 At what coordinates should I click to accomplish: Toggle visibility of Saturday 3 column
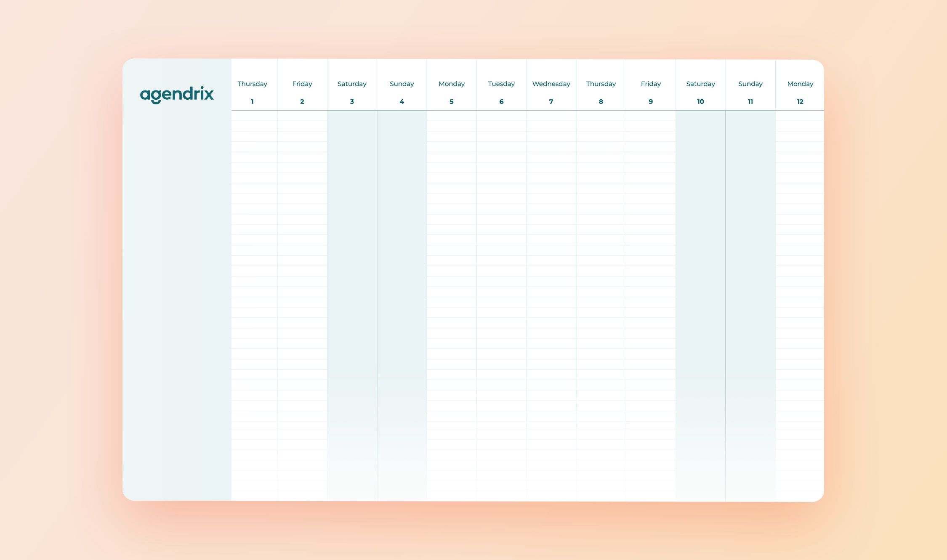click(x=351, y=92)
